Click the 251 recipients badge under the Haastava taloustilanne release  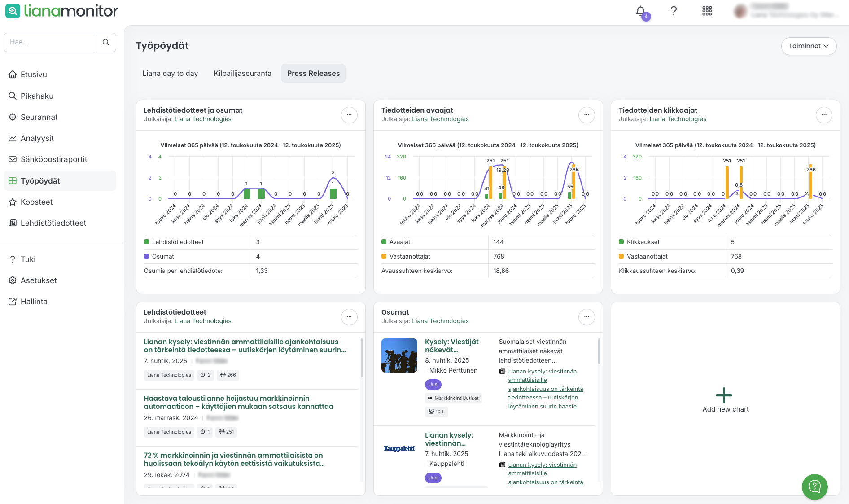click(x=227, y=432)
